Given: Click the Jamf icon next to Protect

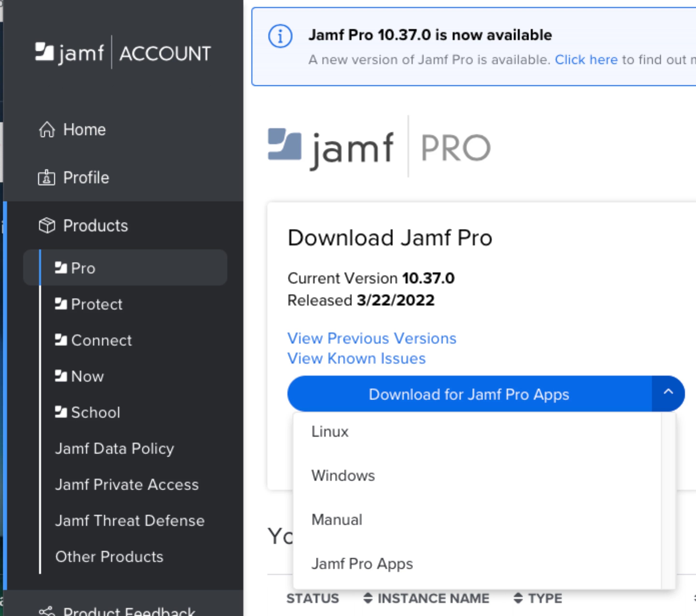Looking at the screenshot, I should [x=61, y=304].
